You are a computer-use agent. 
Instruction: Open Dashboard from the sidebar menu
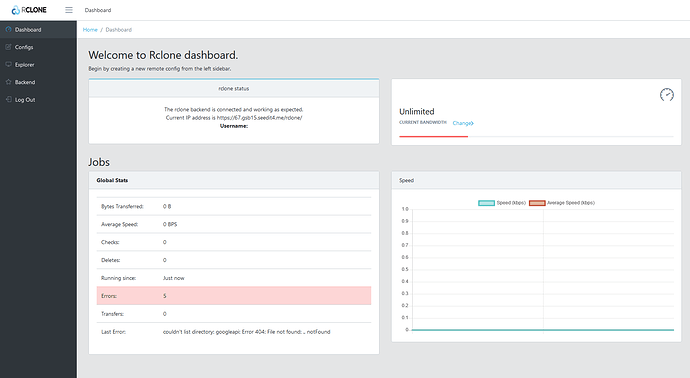point(38,29)
